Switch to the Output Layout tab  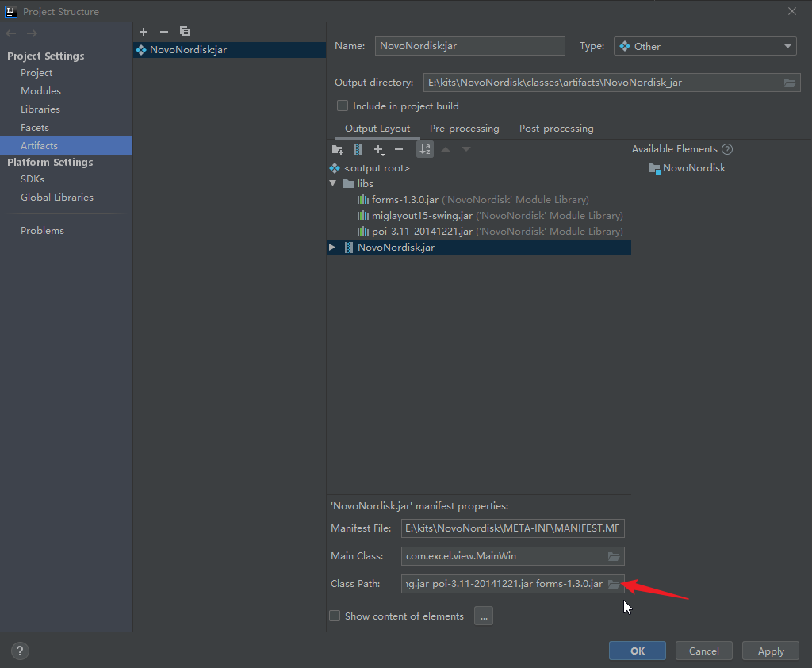click(x=377, y=129)
